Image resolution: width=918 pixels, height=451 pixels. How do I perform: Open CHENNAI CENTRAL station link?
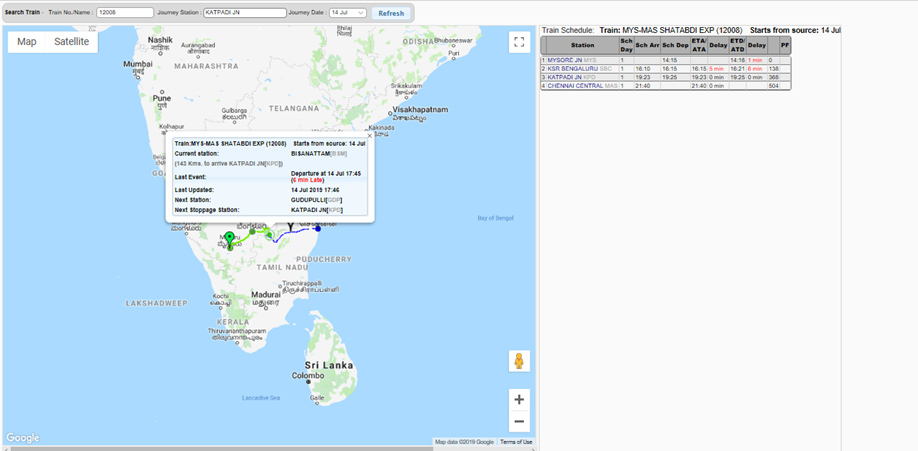point(575,86)
